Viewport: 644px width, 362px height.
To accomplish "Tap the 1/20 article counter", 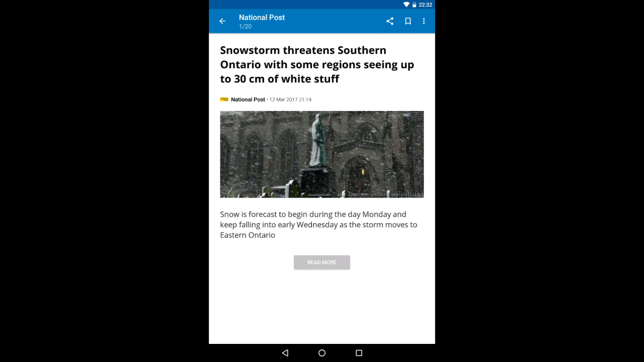I will (x=245, y=27).
